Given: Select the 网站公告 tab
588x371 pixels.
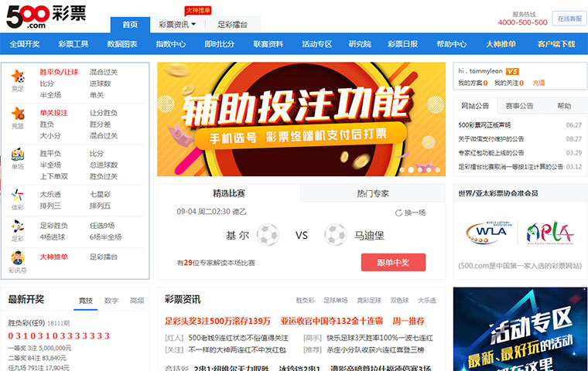Looking at the screenshot, I should click(x=475, y=106).
